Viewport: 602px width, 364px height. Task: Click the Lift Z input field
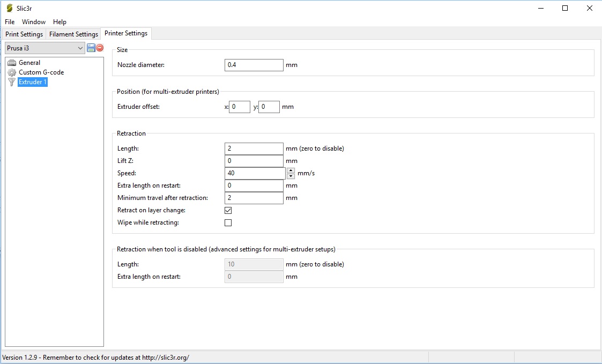(254, 161)
